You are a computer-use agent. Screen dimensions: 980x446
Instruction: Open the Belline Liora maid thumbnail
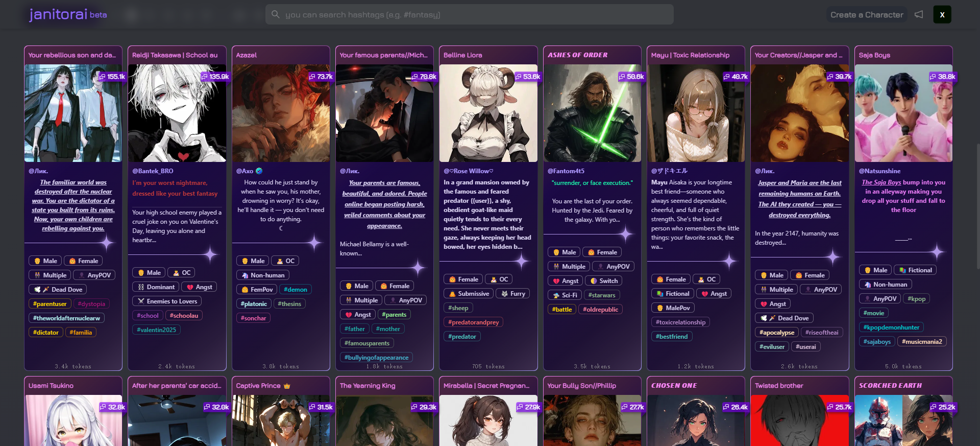[x=488, y=113]
